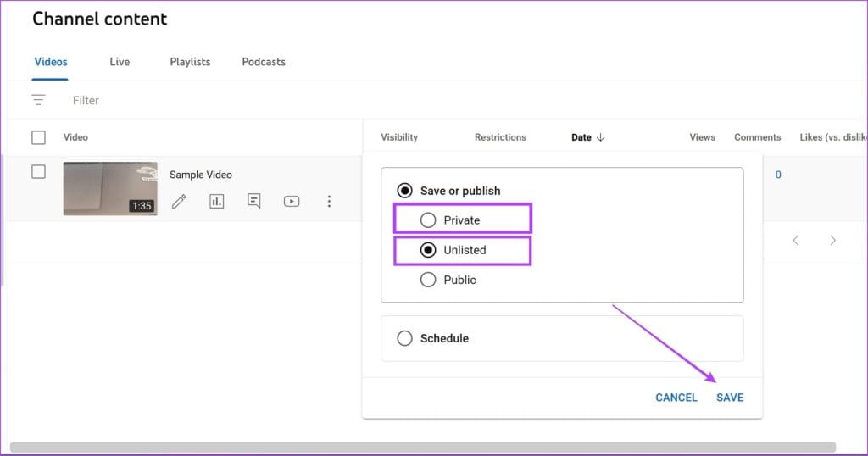The height and width of the screenshot is (456, 868).
Task: Click the Date column header text
Action: click(x=581, y=137)
